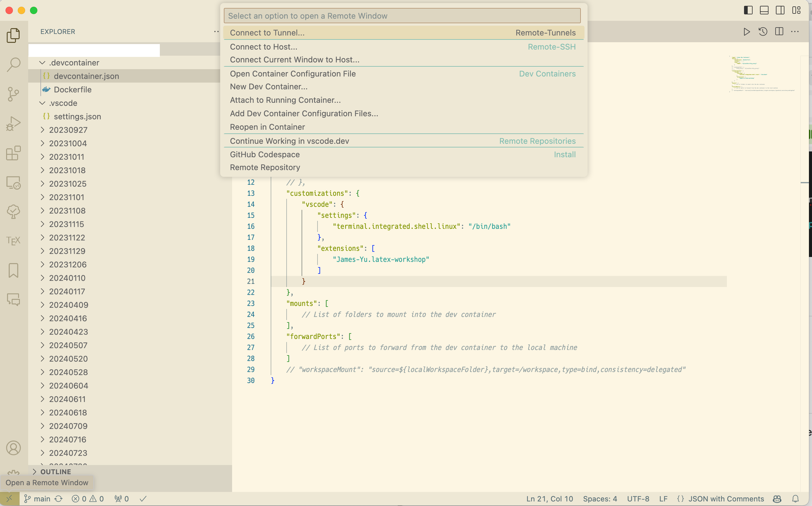The height and width of the screenshot is (506, 812).
Task: Click JSON with Comments language mode
Action: coord(726,499)
